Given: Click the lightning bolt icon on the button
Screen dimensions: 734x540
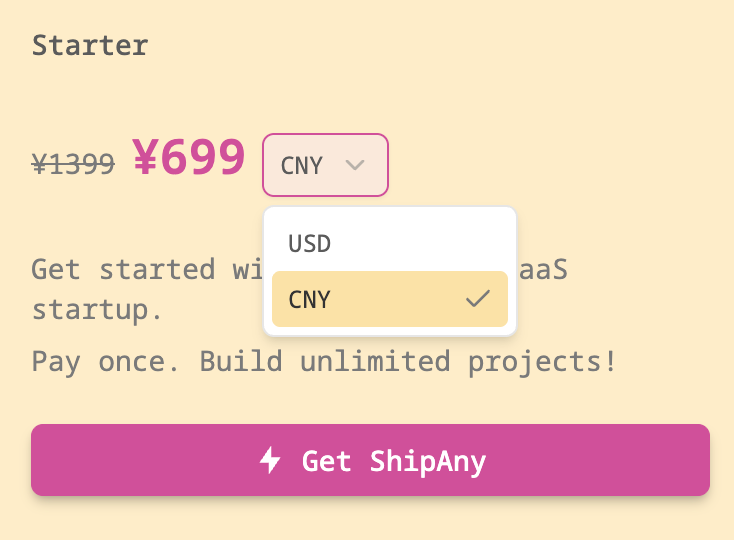Looking at the screenshot, I should (270, 460).
